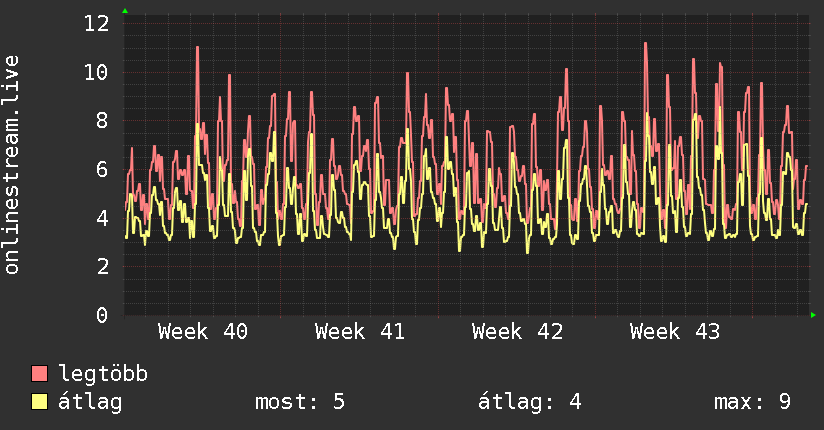Click the 'max: 9' statistic
Screen dimensions: 824x430
tap(753, 402)
